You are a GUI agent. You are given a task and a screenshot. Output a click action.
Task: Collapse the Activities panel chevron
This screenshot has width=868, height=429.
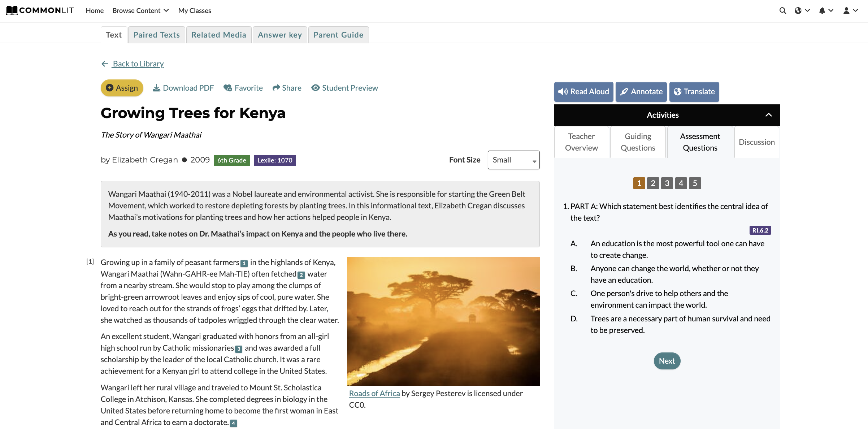coord(769,115)
